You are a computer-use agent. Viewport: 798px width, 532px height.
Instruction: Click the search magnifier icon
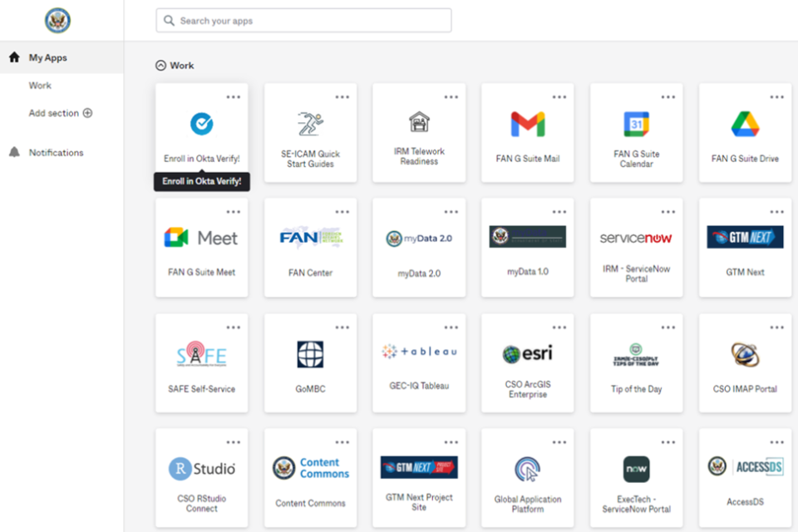pos(169,20)
